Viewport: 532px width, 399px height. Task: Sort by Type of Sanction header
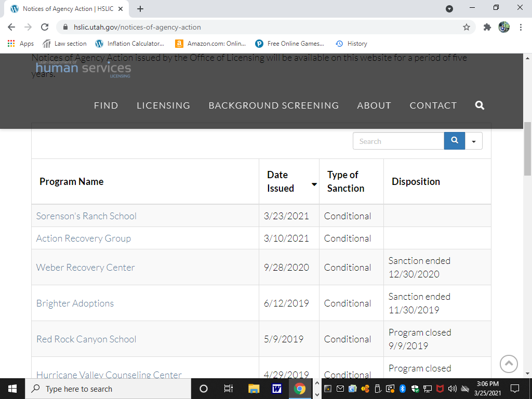[x=351, y=181]
